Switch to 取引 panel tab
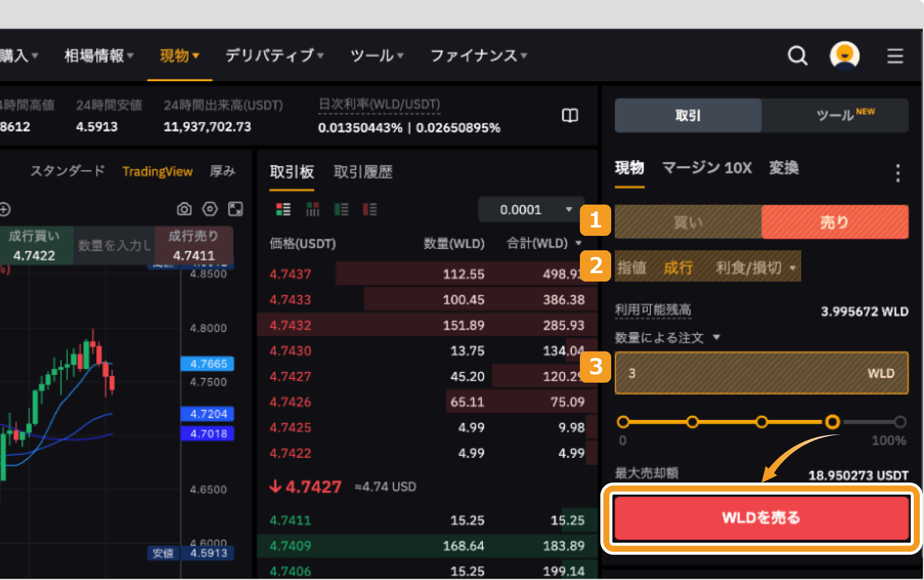The image size is (924, 580). click(688, 116)
